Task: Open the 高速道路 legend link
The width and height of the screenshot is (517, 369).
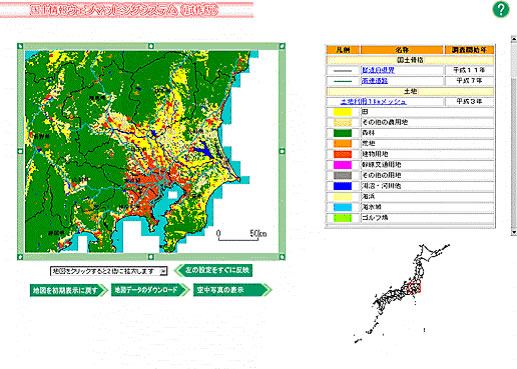Action: [375, 81]
